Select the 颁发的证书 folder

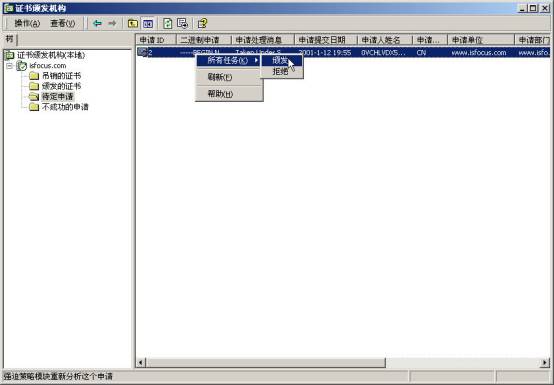(x=61, y=86)
